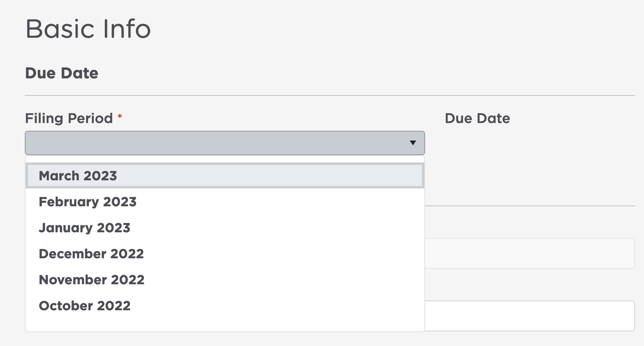
Task: Click the Due Date section heading
Action: coord(62,73)
